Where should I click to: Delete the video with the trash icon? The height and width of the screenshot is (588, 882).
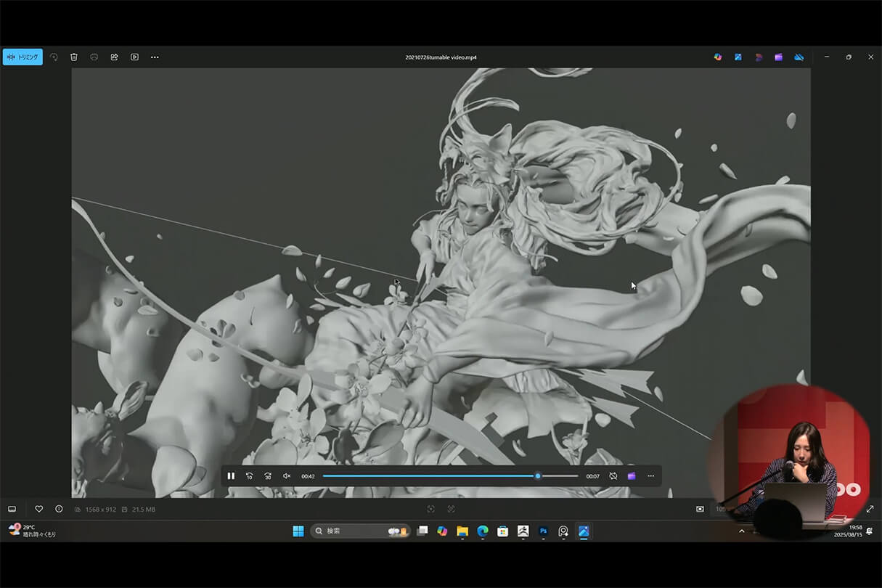74,57
